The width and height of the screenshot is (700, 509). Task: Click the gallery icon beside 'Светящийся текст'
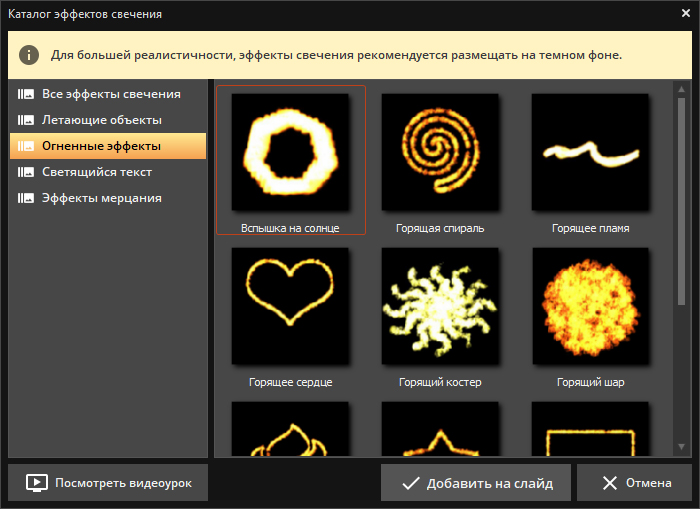[x=26, y=172]
